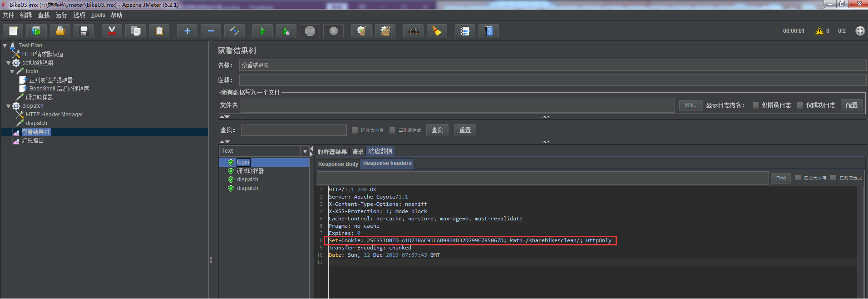Toggle the file panel collapse arrows above 查找
868x299 pixels.
tap(225, 117)
